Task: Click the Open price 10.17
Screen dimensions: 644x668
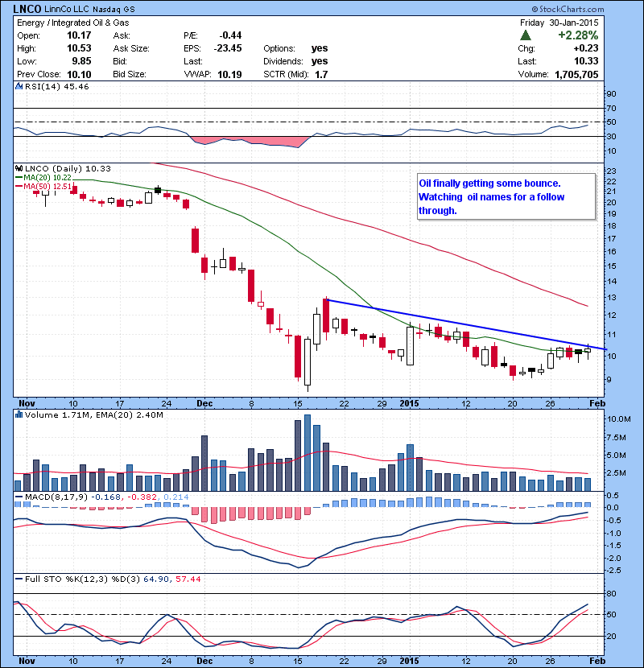Action: [79, 35]
